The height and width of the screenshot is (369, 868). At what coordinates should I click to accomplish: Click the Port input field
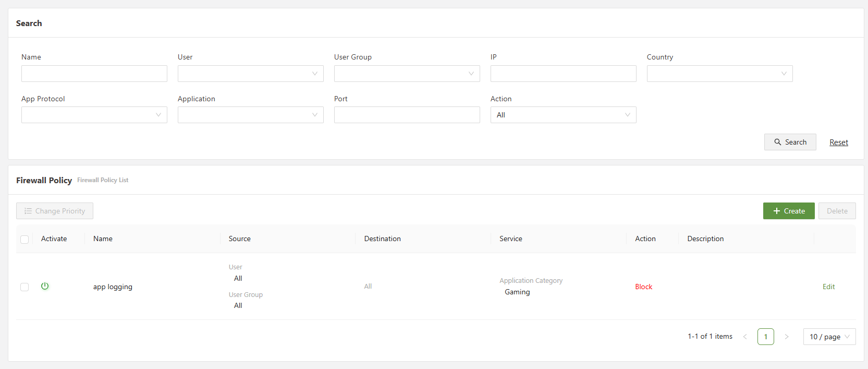[x=407, y=115]
